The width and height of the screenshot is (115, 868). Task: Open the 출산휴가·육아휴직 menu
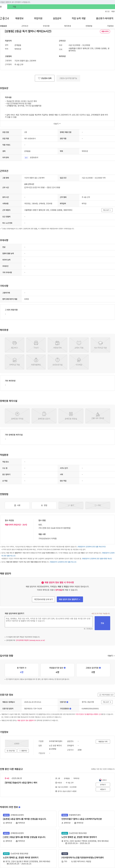[104, 19]
